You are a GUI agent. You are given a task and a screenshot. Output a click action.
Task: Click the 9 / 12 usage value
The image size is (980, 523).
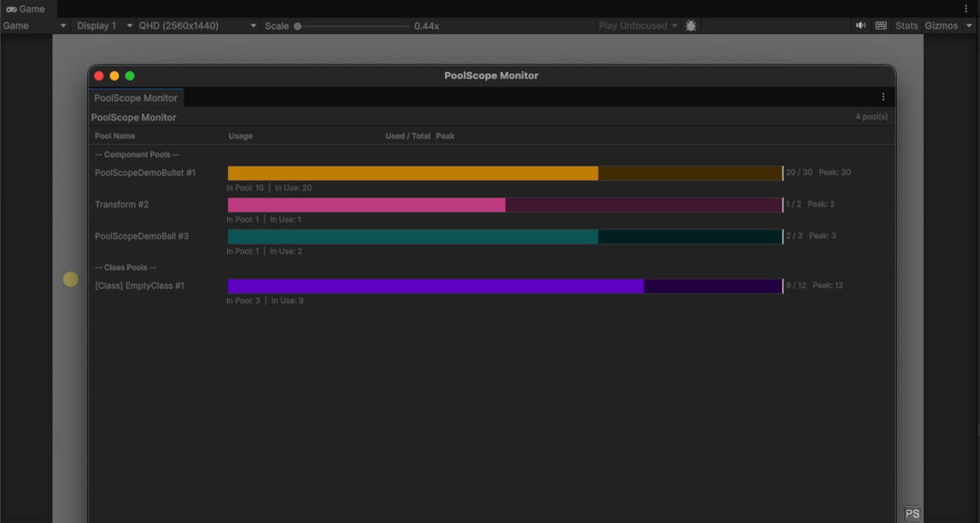tap(796, 285)
